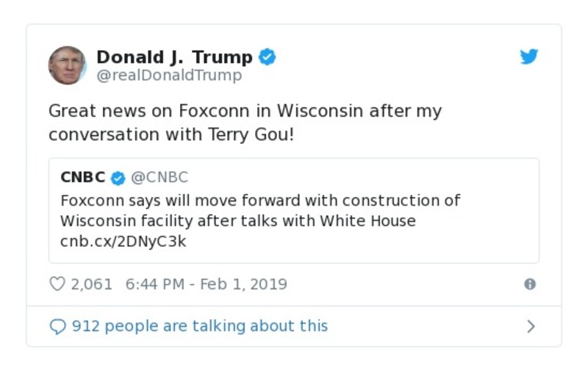Click the Twitter bird logo
Image resolution: width=588 pixels, height=373 pixels.
(x=529, y=57)
